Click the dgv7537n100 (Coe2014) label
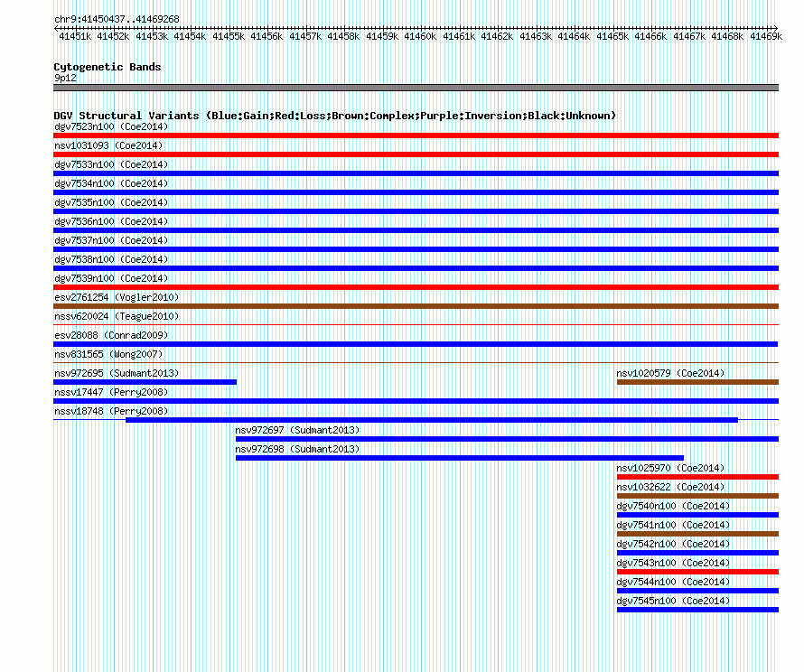 click(x=111, y=240)
